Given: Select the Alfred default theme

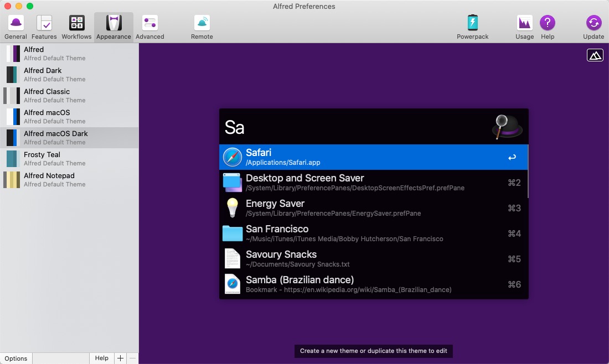Looking at the screenshot, I should click(69, 54).
